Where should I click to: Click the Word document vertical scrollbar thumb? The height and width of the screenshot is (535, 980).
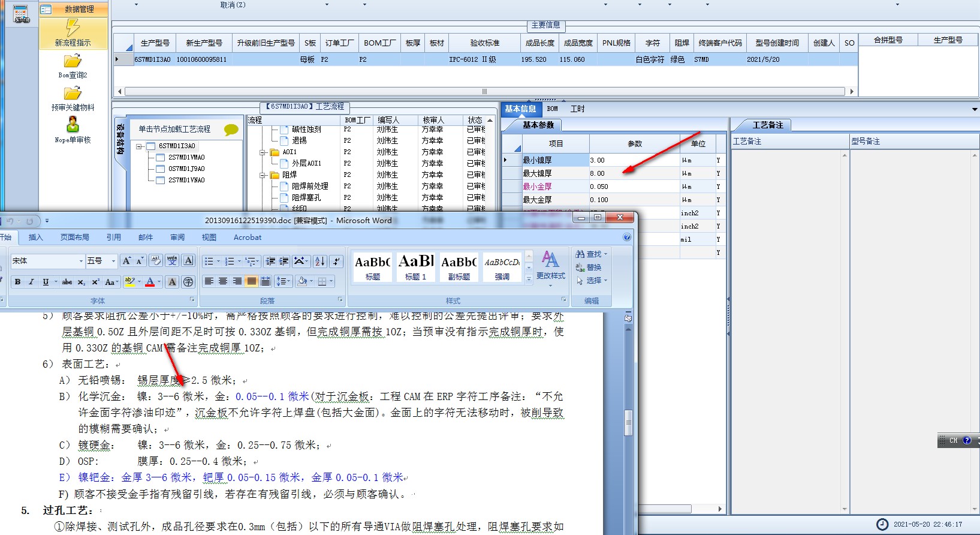pos(628,422)
